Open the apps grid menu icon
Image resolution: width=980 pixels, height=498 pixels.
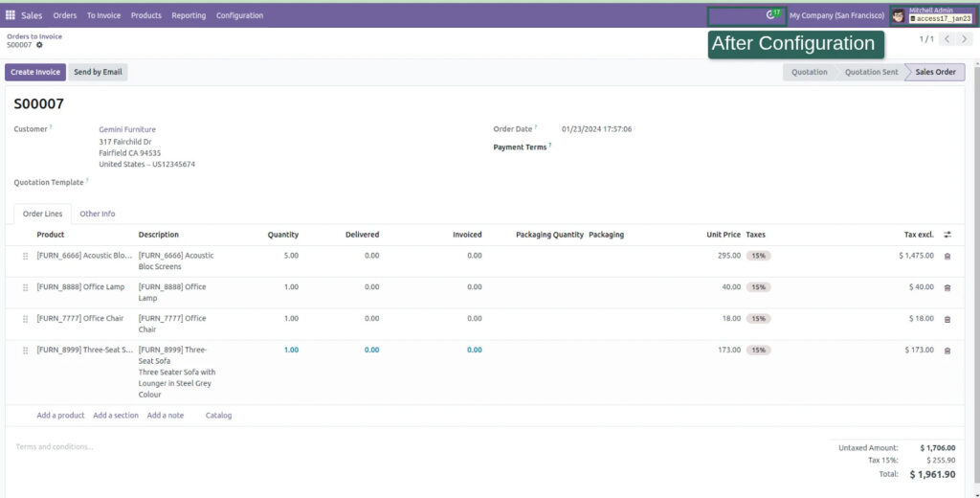(11, 15)
